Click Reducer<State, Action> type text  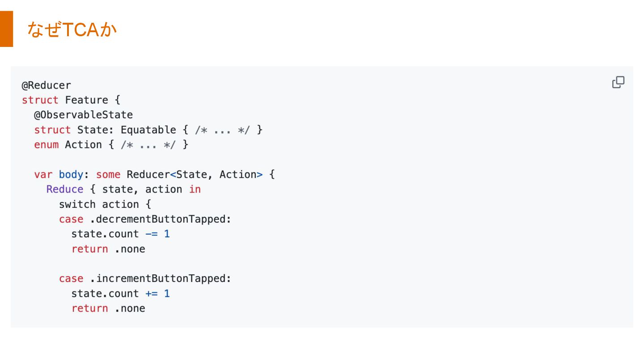(195, 174)
